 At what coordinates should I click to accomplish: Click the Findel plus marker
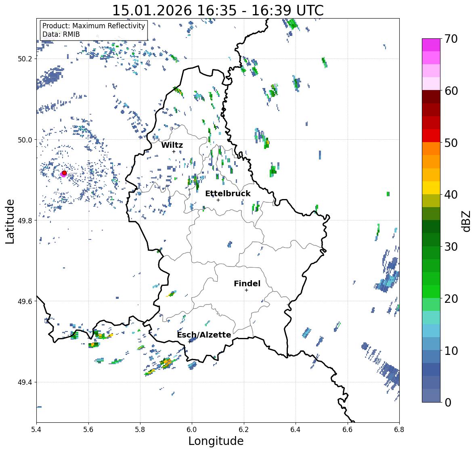[246, 290]
